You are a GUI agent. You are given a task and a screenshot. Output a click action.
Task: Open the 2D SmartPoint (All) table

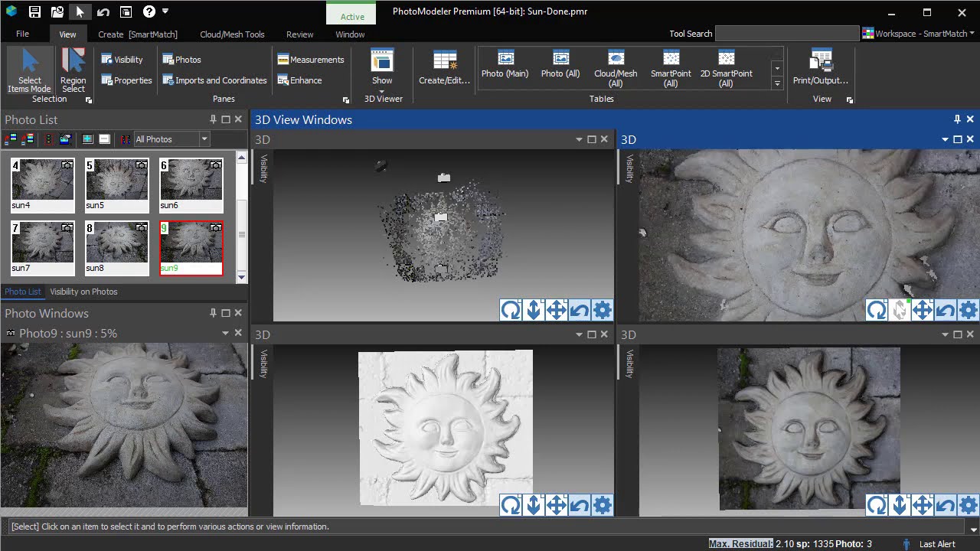click(726, 69)
